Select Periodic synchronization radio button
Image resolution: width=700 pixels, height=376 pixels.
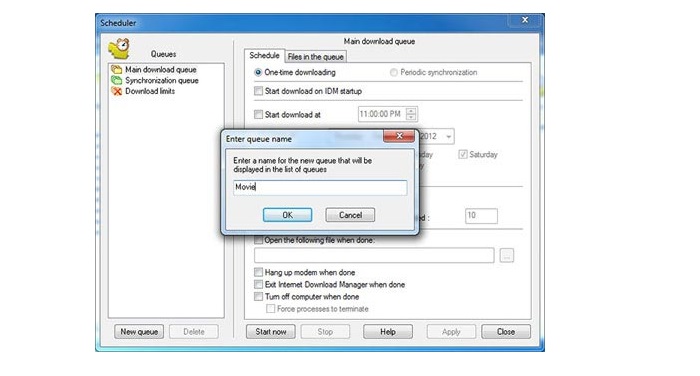[x=394, y=72]
